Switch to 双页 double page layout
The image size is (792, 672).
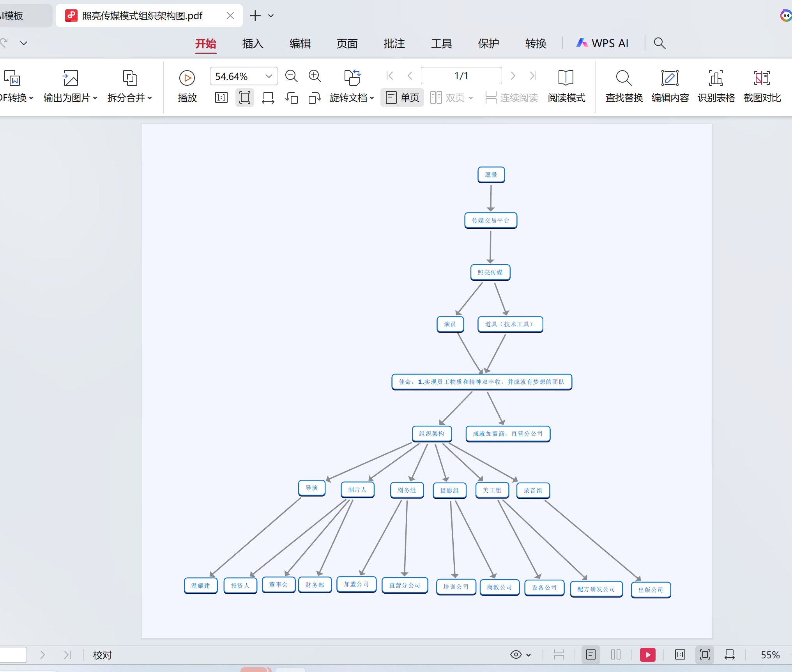click(x=447, y=97)
